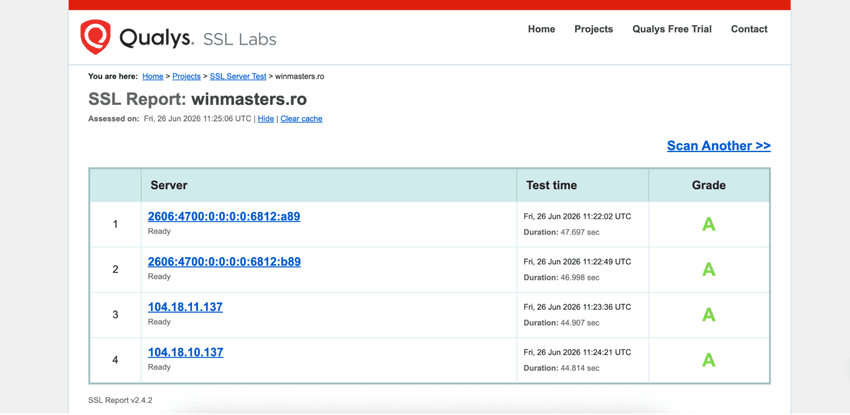Click the Duration 47.697 sec value

tap(562, 232)
